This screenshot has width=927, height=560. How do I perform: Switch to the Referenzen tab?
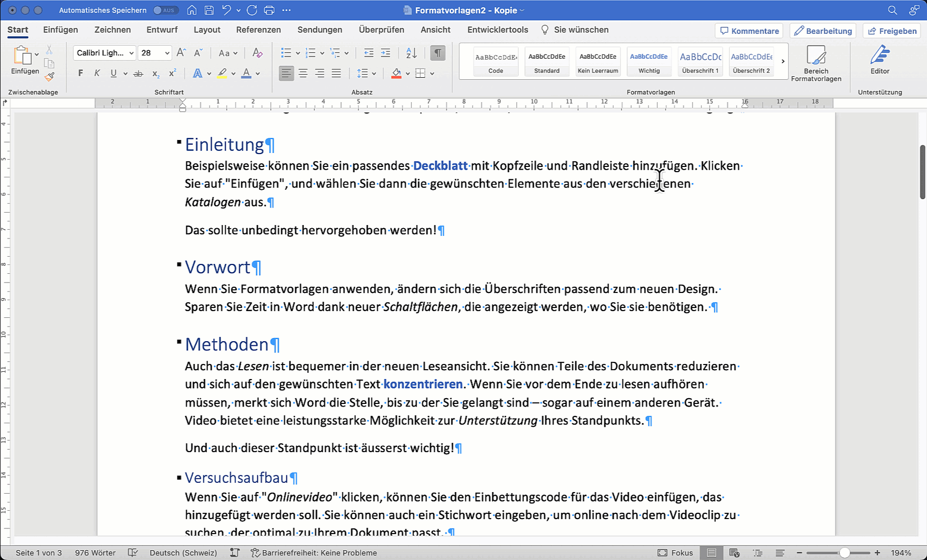pyautogui.click(x=258, y=30)
